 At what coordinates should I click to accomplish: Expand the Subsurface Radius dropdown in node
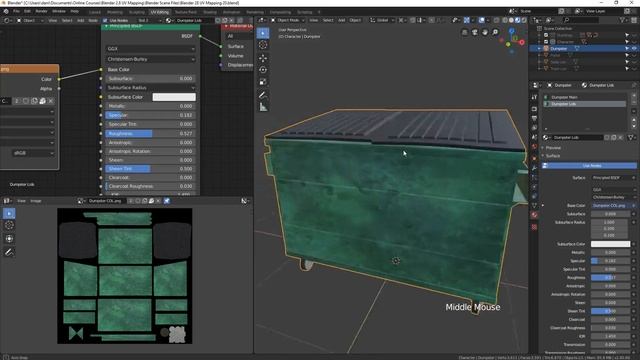pos(151,88)
